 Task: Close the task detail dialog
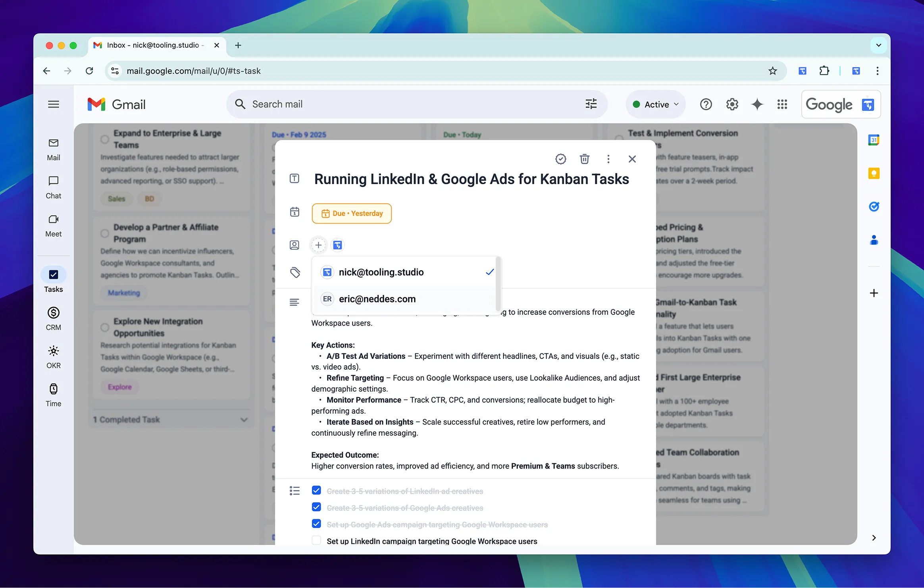(x=632, y=159)
